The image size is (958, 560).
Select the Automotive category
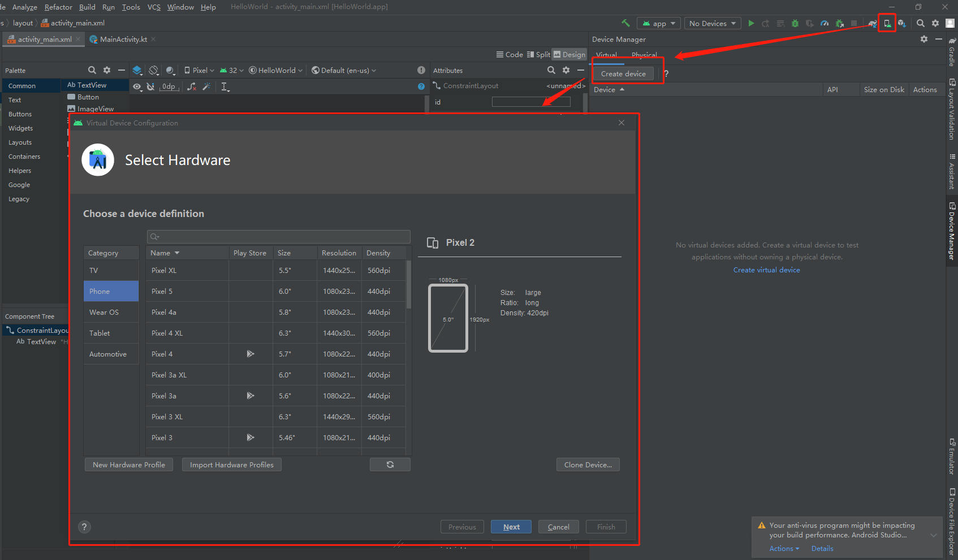point(111,354)
